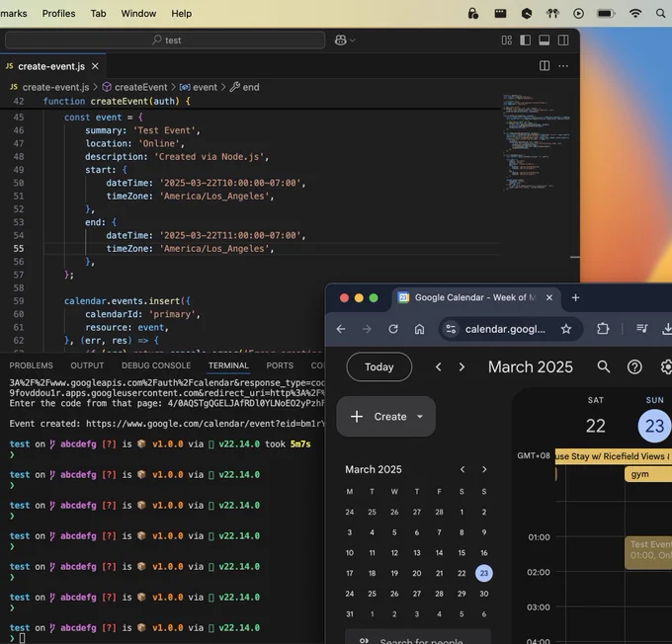Image resolution: width=672 pixels, height=644 pixels.
Task: Open the OUTPUT panel tab
Action: point(87,365)
